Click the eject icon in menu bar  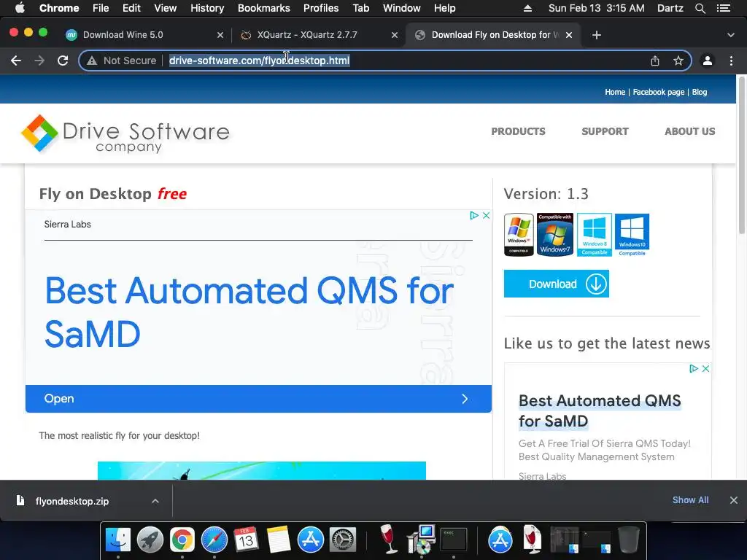tap(527, 8)
